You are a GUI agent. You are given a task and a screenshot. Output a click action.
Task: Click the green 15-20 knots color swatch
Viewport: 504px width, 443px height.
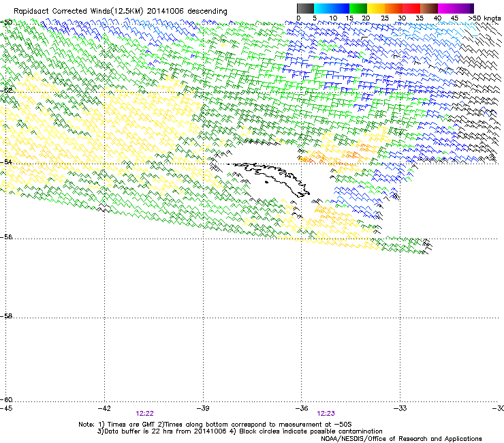click(358, 8)
